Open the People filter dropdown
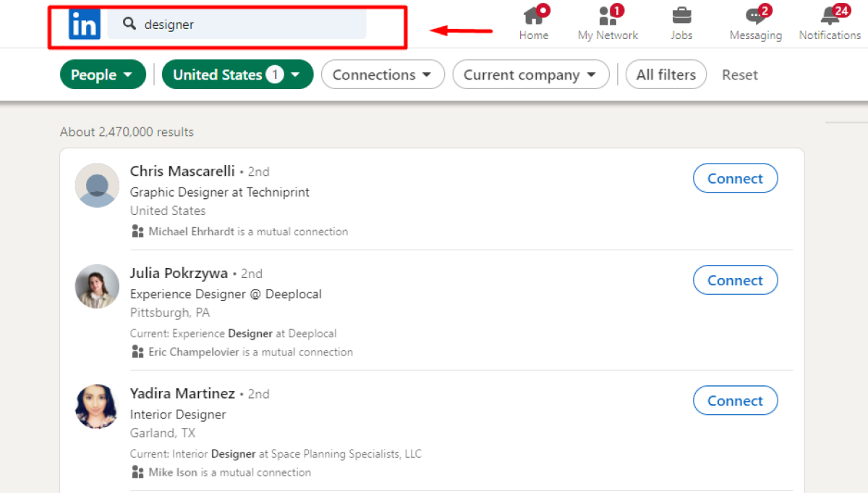 point(103,74)
